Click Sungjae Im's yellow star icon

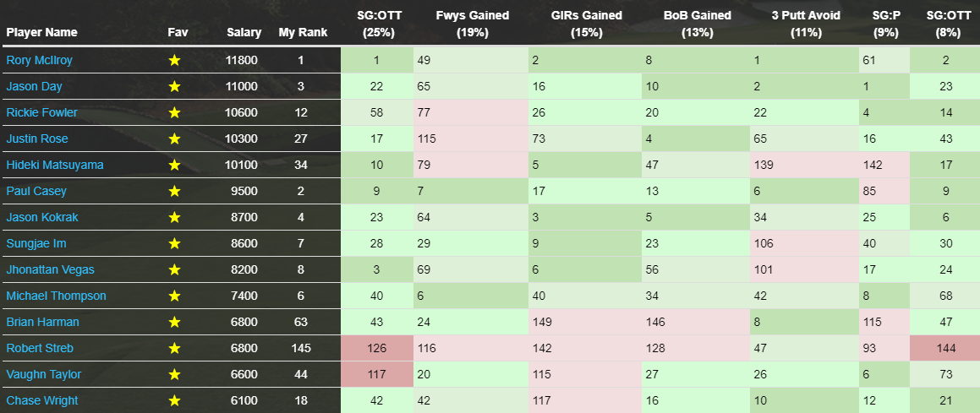(174, 244)
